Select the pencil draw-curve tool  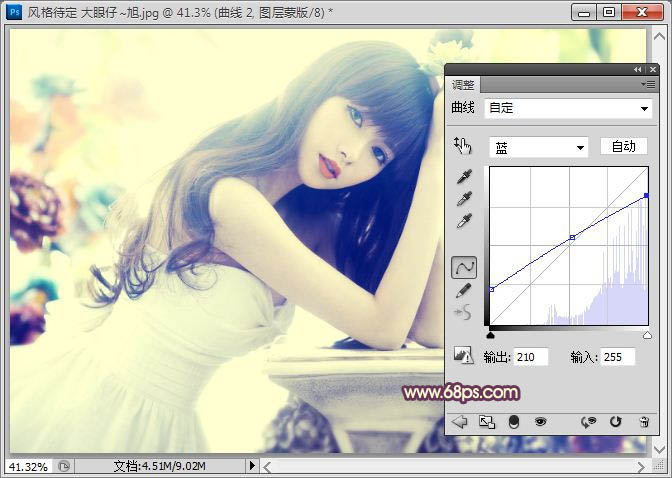coord(464,290)
